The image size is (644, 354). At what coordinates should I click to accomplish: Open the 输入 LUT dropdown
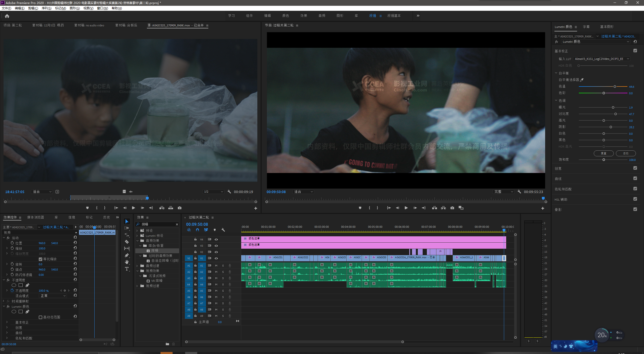(x=601, y=59)
